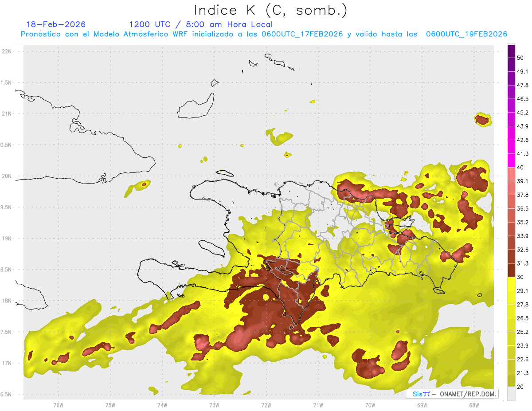Click the color scale value '20'
532x411 pixels.
[x=520, y=387]
